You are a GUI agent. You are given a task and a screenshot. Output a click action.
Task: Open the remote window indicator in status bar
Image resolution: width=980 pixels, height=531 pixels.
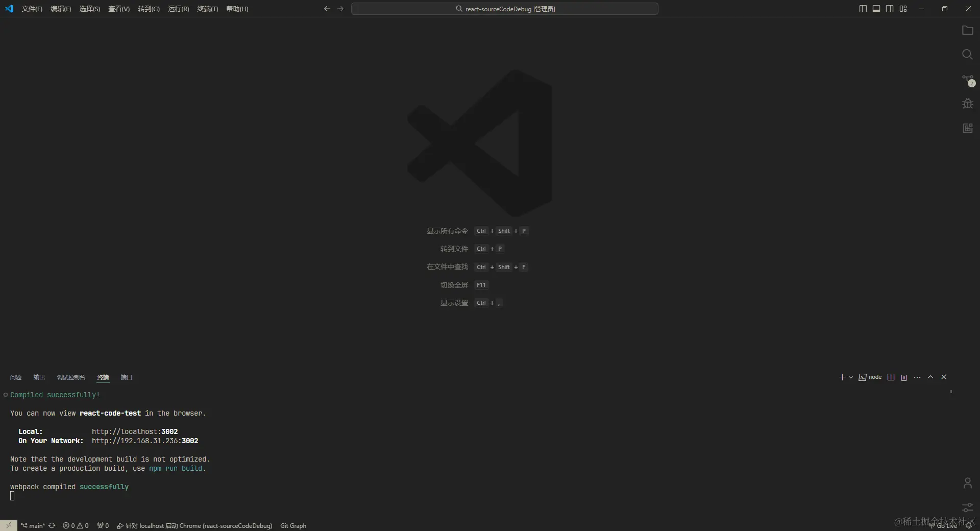[x=9, y=525]
